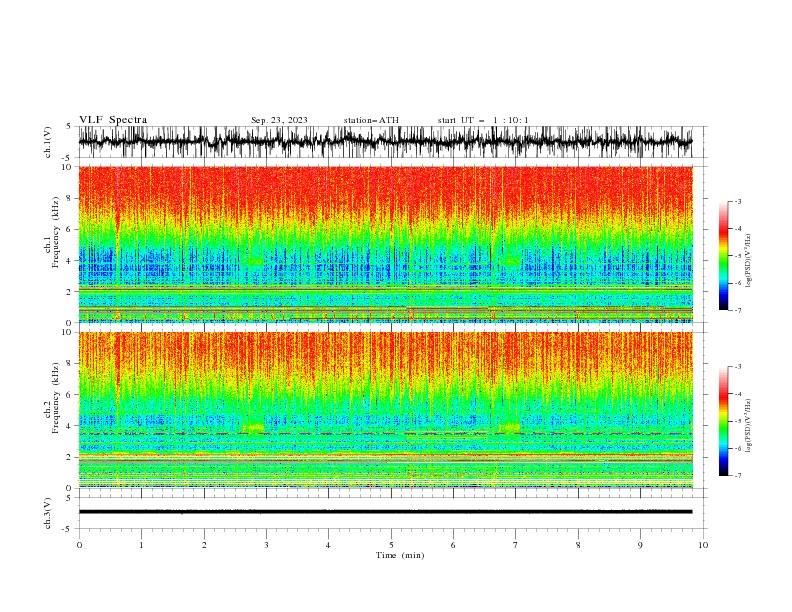Image resolution: width=792 pixels, height=612 pixels.
Task: Click the time axis tick label '10'
Action: [x=703, y=545]
